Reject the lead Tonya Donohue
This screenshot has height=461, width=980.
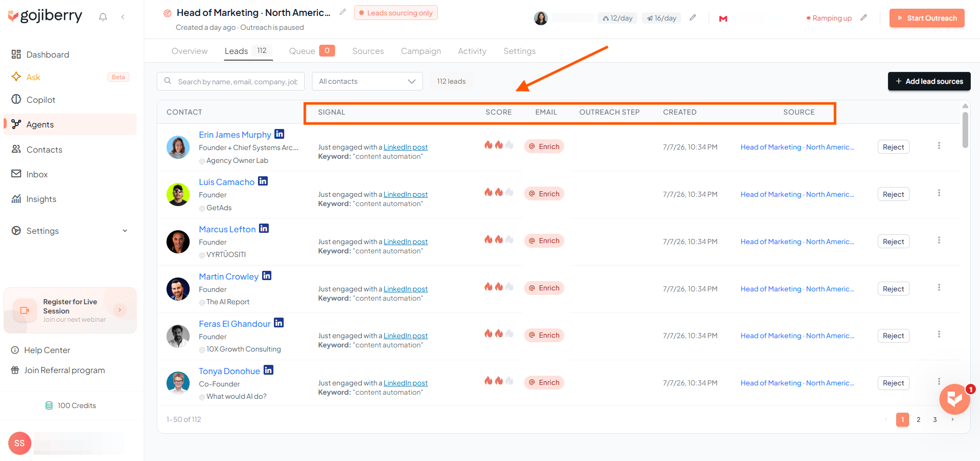pyautogui.click(x=893, y=383)
